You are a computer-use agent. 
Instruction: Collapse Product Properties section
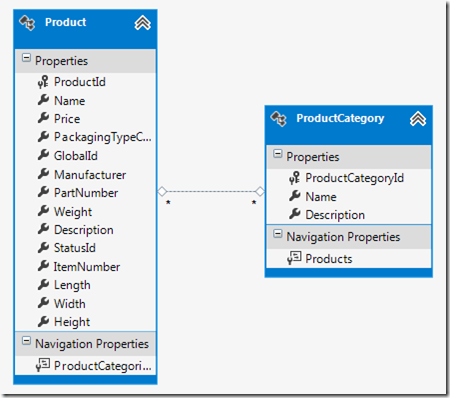pos(26,57)
